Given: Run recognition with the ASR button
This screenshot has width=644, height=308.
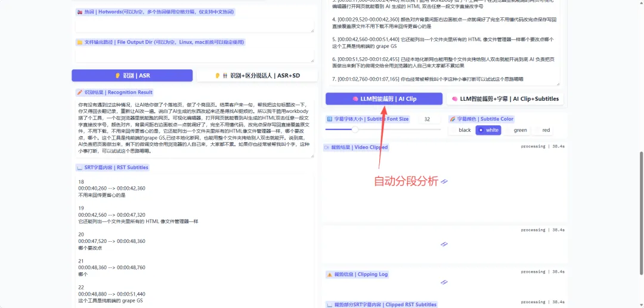Looking at the screenshot, I should (x=132, y=76).
